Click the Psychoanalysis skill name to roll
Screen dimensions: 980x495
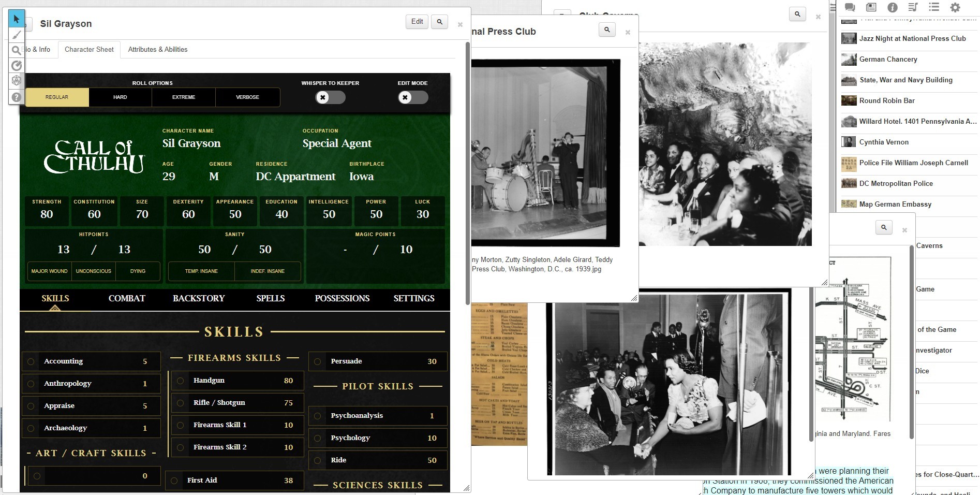click(357, 416)
